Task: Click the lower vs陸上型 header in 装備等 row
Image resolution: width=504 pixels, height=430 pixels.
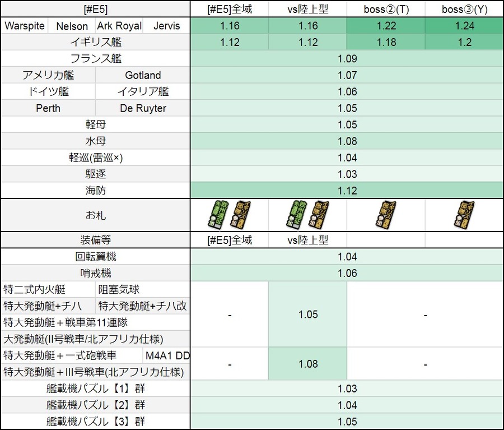Action: (x=307, y=240)
